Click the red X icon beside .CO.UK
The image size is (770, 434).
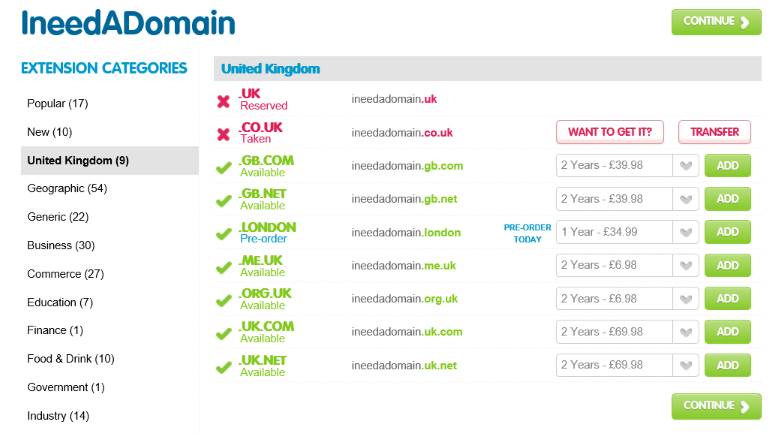[224, 133]
